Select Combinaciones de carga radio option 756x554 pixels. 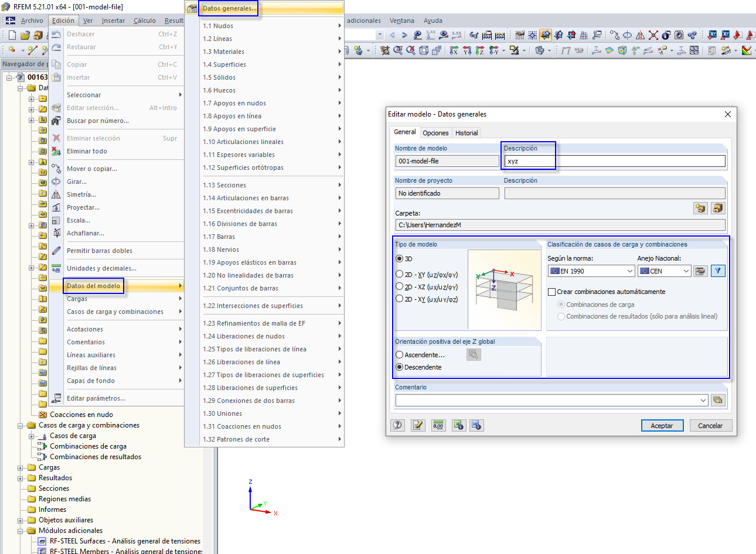click(x=561, y=305)
